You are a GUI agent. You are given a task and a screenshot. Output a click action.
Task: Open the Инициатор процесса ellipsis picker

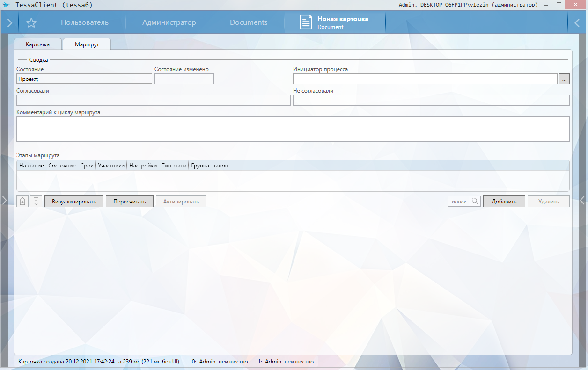(x=564, y=79)
